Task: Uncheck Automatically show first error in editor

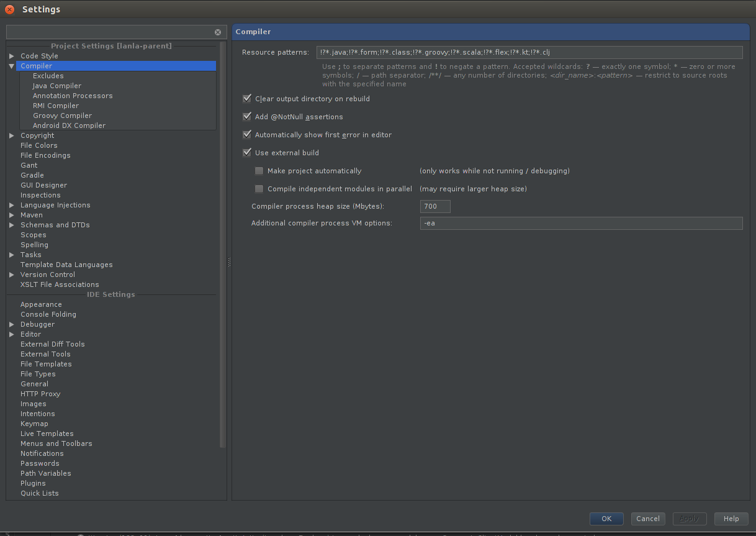Action: tap(247, 135)
